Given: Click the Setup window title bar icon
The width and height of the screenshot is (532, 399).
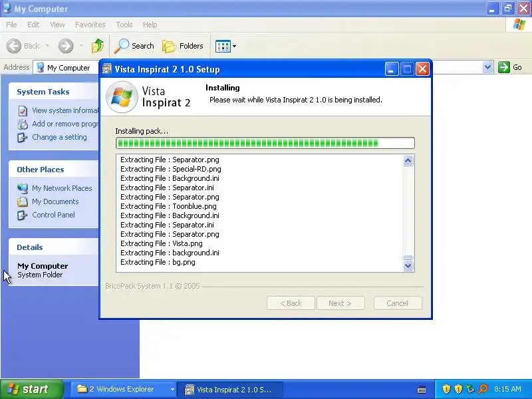Looking at the screenshot, I should click(x=107, y=69).
